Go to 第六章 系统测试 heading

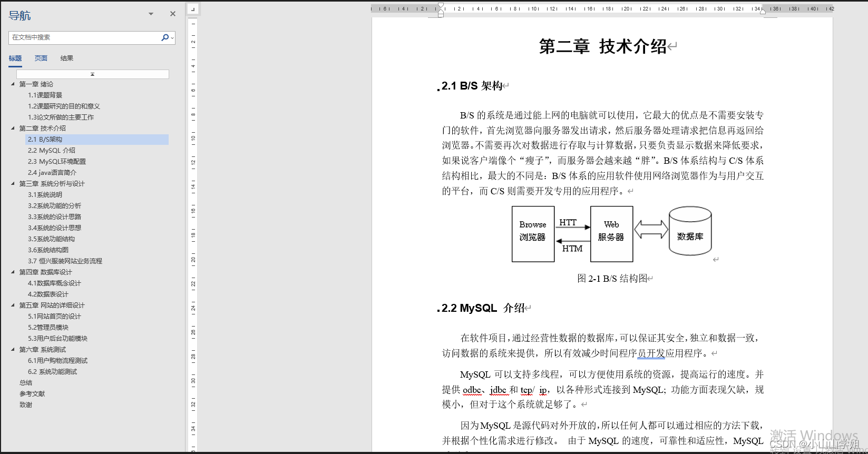point(43,350)
